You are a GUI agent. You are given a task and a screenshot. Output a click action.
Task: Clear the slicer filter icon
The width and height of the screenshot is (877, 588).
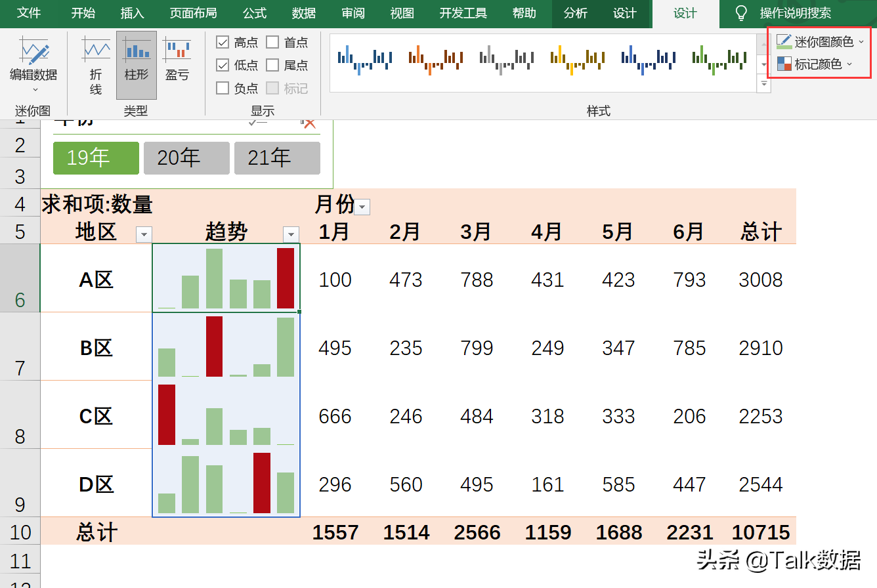point(308,123)
